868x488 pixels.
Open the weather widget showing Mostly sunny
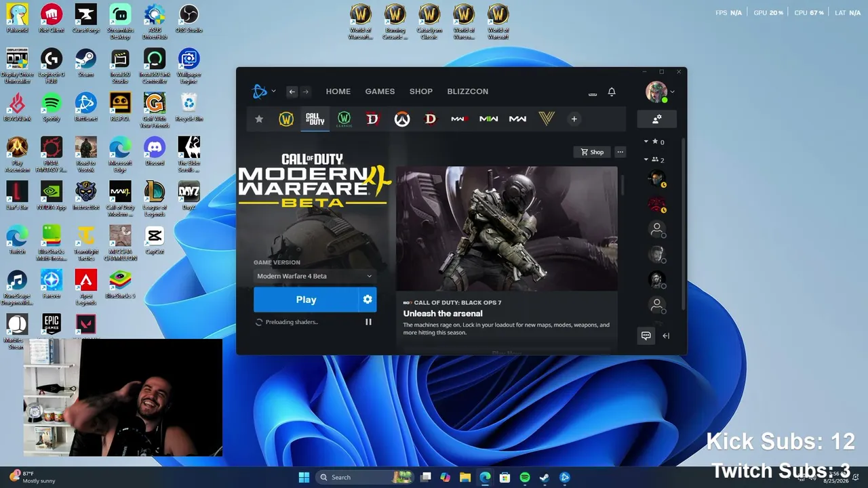click(x=33, y=477)
